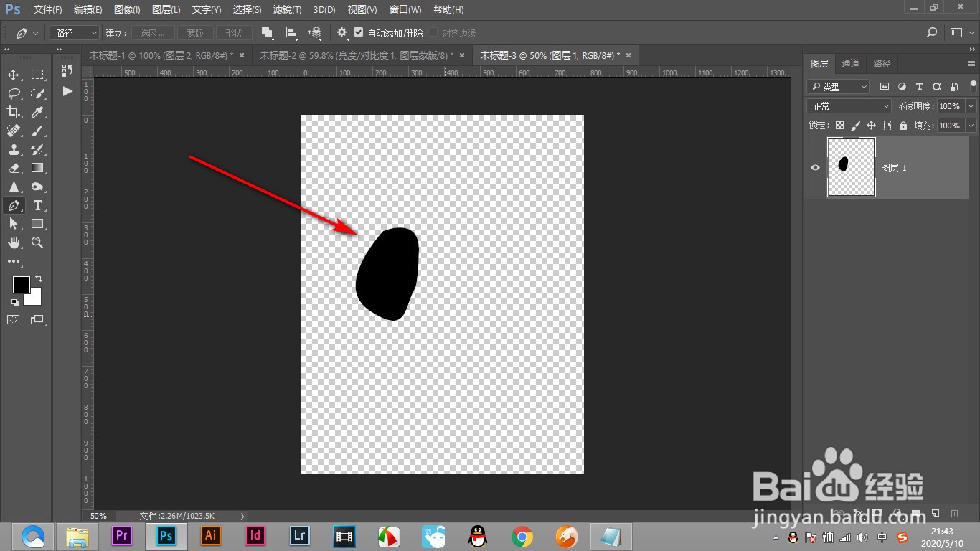Select the Pen tool in toolbox

[13, 206]
